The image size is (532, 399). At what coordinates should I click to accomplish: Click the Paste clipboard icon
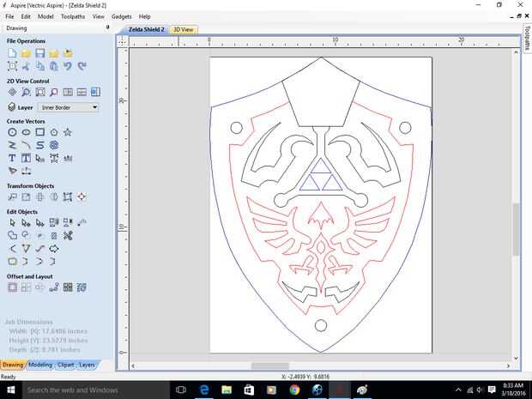click(54, 66)
